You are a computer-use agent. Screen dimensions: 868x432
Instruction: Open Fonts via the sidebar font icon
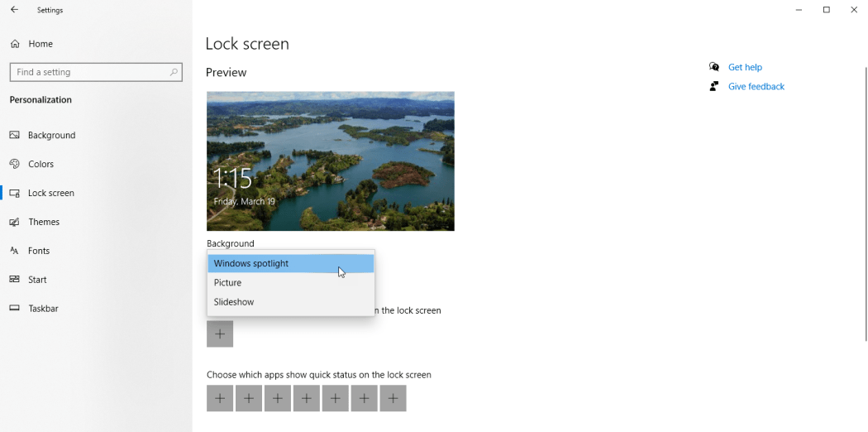click(15, 251)
